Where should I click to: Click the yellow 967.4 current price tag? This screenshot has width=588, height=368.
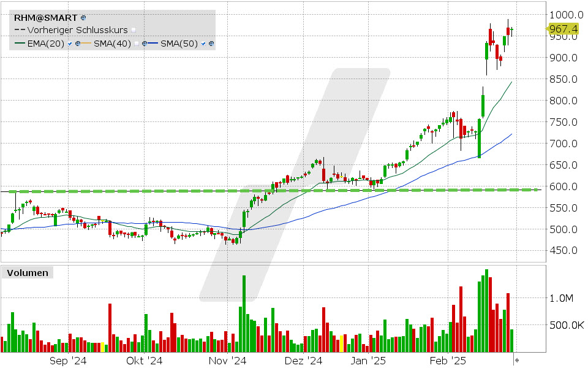(x=562, y=29)
